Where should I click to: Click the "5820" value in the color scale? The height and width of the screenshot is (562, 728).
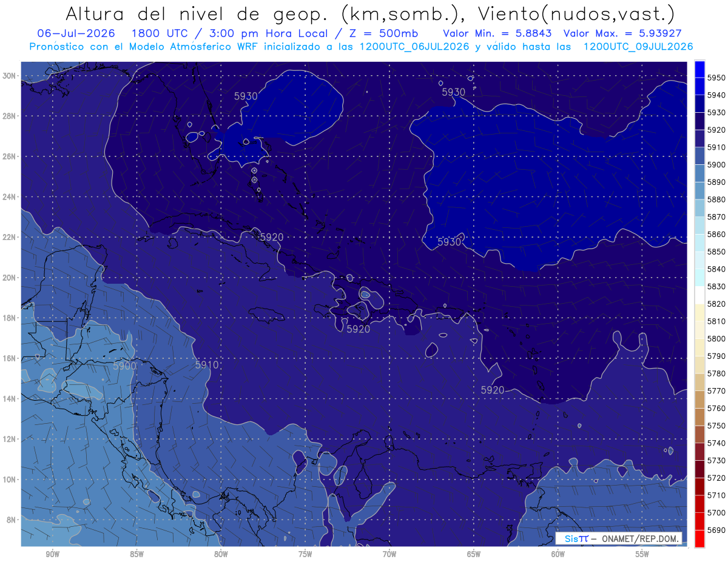716,304
